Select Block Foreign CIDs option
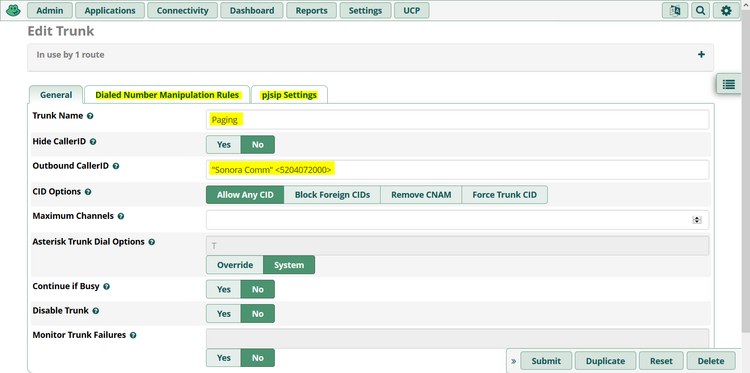Image resolution: width=750 pixels, height=373 pixels. [332, 195]
